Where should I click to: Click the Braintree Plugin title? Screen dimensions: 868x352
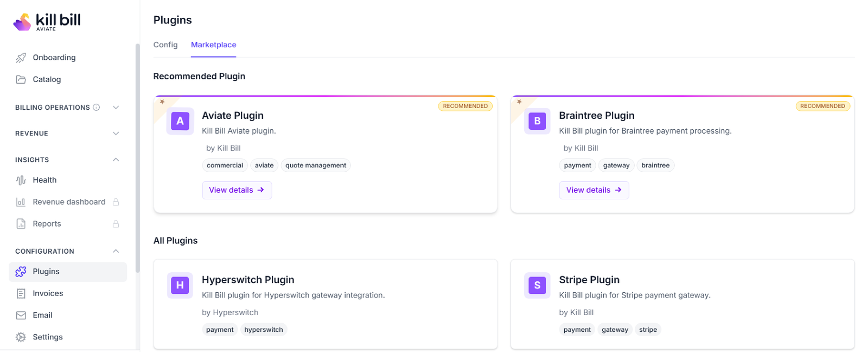pyautogui.click(x=597, y=115)
